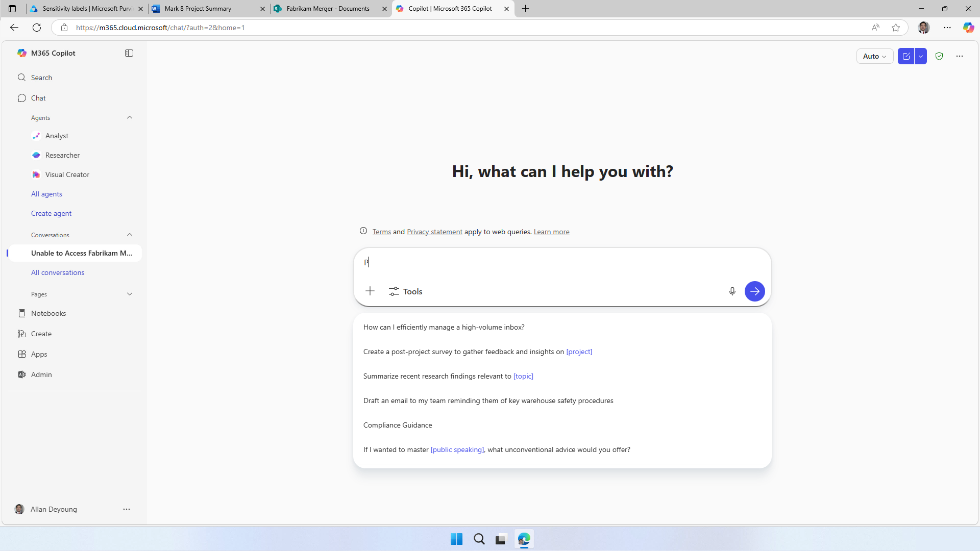980x551 pixels.
Task: Click the plus add content button
Action: click(x=370, y=291)
